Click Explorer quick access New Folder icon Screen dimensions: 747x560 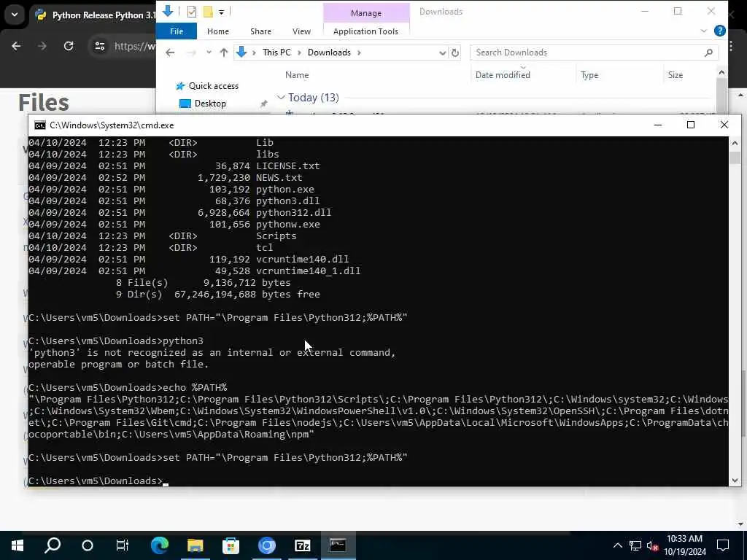pos(208,12)
